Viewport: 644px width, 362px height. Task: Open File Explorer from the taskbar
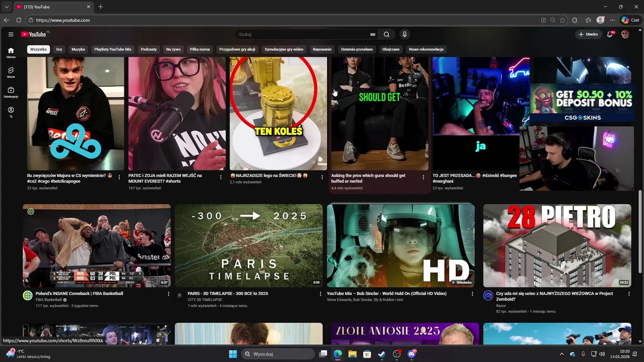(352, 354)
